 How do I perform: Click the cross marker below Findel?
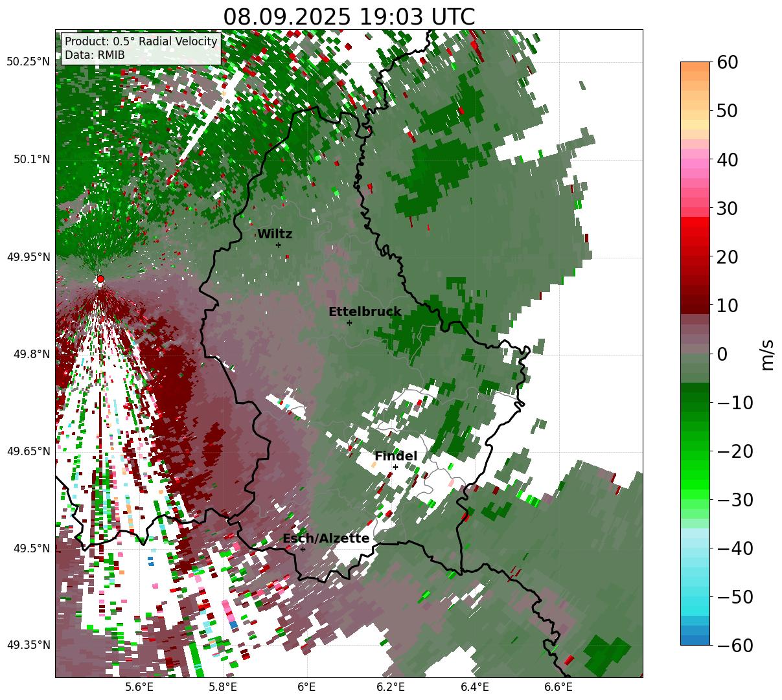coord(395,467)
